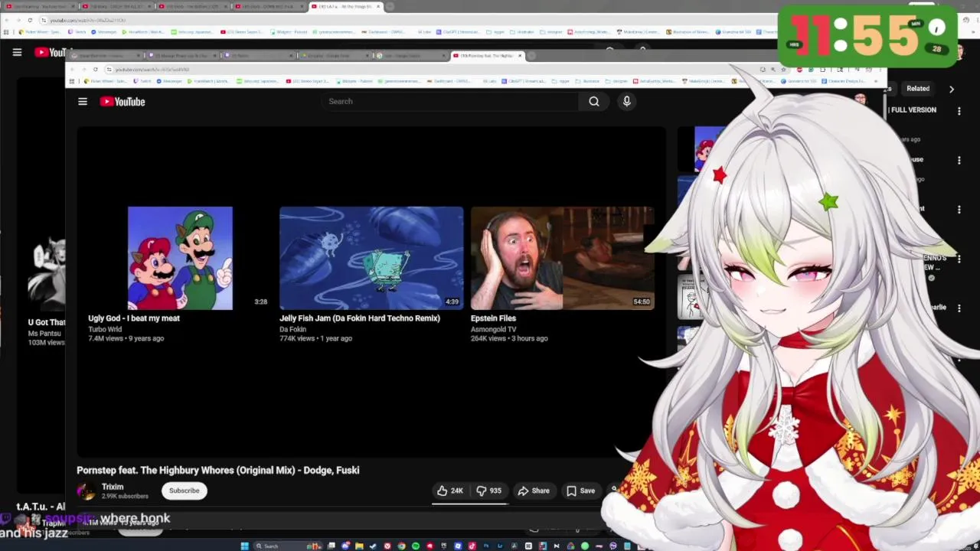Open Lightroom from the taskbar
The image size is (980, 551).
coord(500,546)
